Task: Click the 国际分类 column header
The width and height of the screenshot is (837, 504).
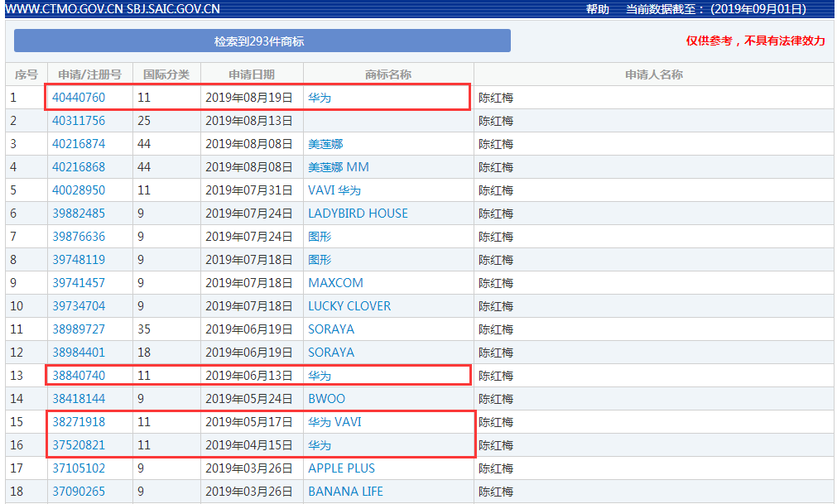Action: coord(166,74)
